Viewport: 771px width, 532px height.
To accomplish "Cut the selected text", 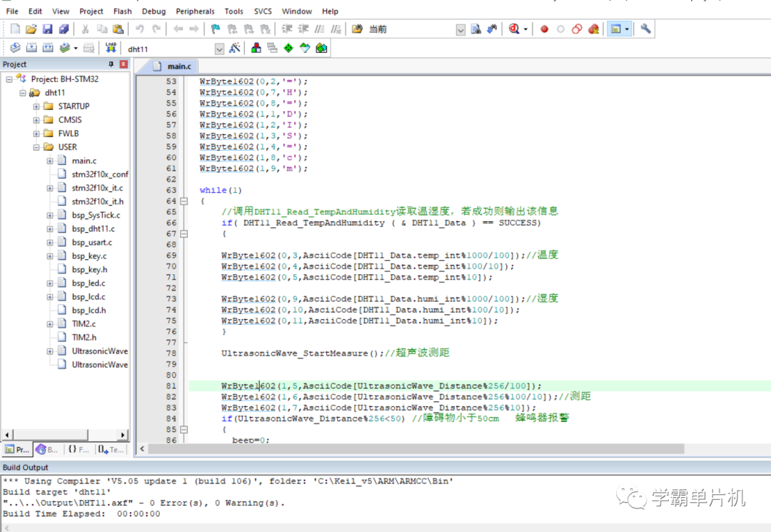I will tap(85, 29).
